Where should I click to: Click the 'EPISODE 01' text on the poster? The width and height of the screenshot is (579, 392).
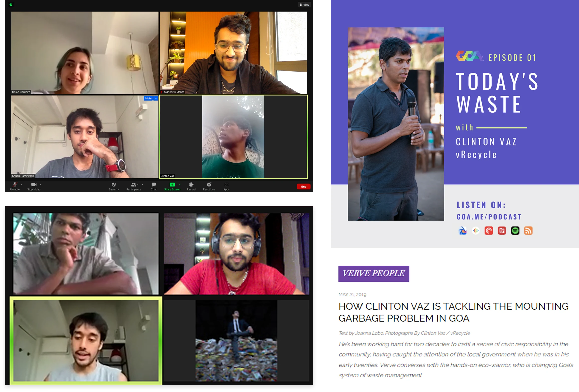click(512, 58)
